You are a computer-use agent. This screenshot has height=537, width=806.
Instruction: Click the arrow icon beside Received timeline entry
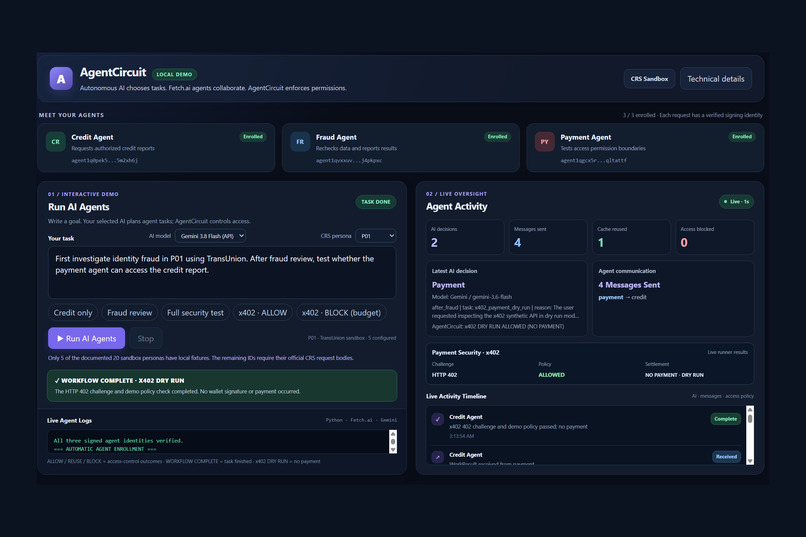pyautogui.click(x=437, y=456)
